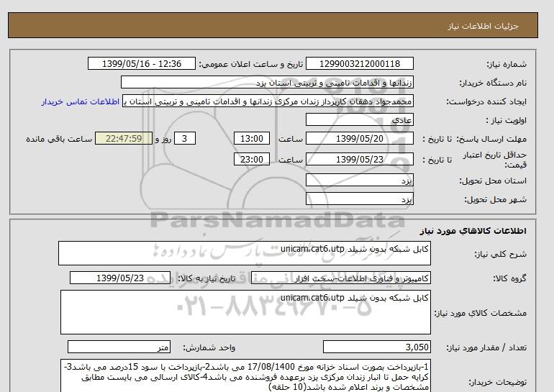Click the need-by date field for goods 1399/05/23

(x=120, y=278)
